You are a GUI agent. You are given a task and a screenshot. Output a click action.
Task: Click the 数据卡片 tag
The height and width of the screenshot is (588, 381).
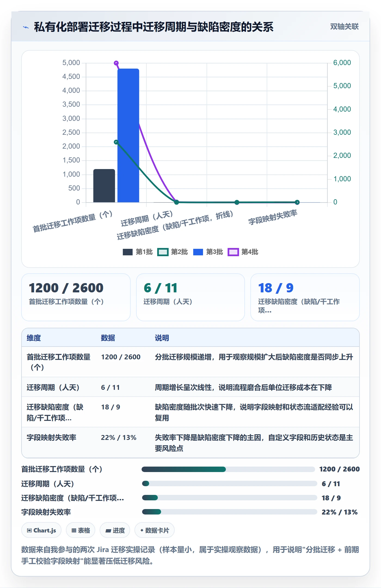point(155,530)
